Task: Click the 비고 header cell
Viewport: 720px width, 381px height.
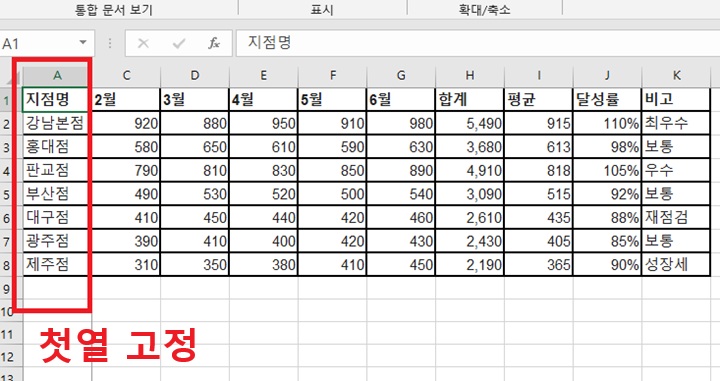Action: point(676,99)
